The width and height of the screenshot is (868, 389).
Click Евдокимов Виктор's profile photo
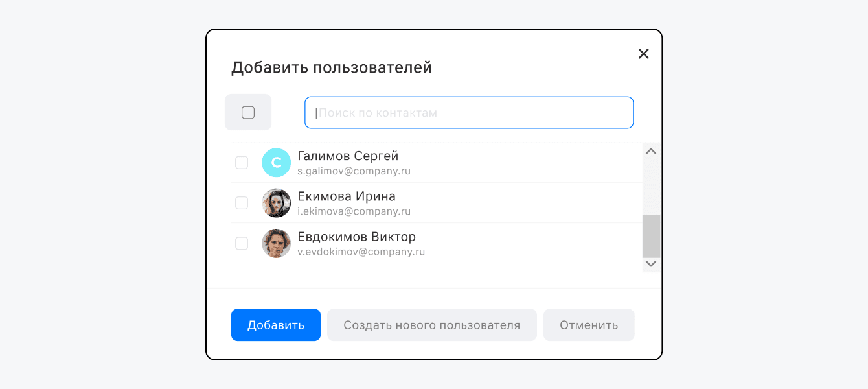click(x=276, y=243)
